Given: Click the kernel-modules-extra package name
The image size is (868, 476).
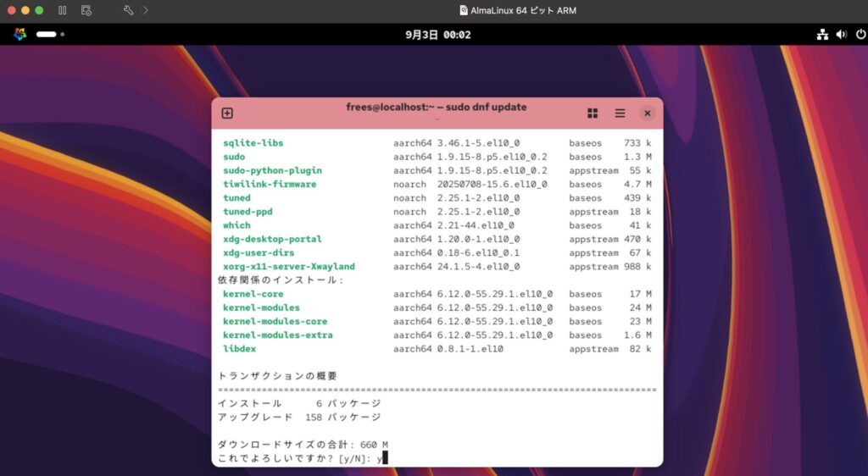Looking at the screenshot, I should pyautogui.click(x=278, y=335).
